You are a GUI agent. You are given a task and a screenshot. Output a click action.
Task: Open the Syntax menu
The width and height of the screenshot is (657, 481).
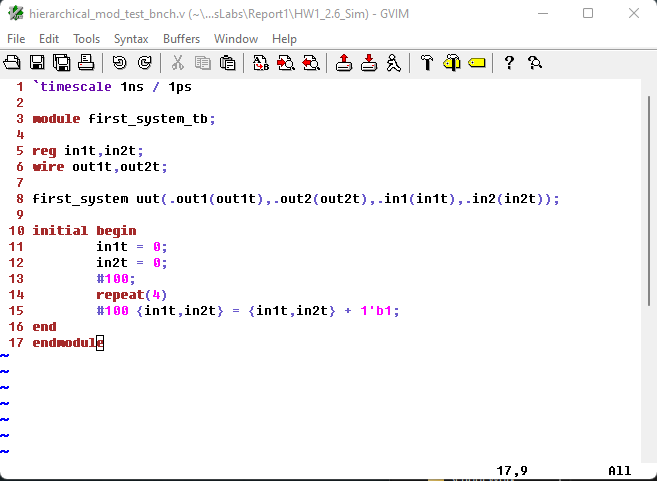point(131,39)
